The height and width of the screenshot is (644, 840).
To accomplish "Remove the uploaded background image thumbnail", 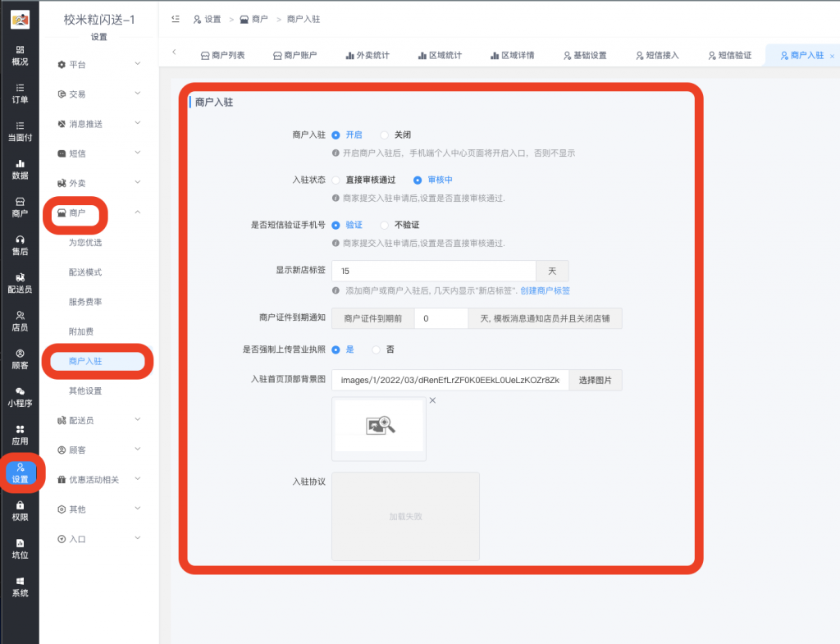I will pyautogui.click(x=432, y=400).
